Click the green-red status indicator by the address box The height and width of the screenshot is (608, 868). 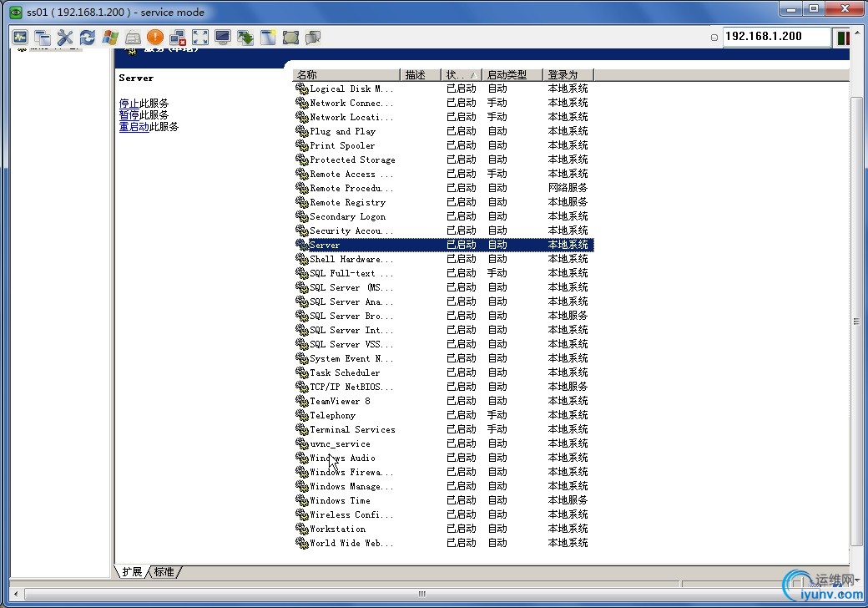point(843,38)
